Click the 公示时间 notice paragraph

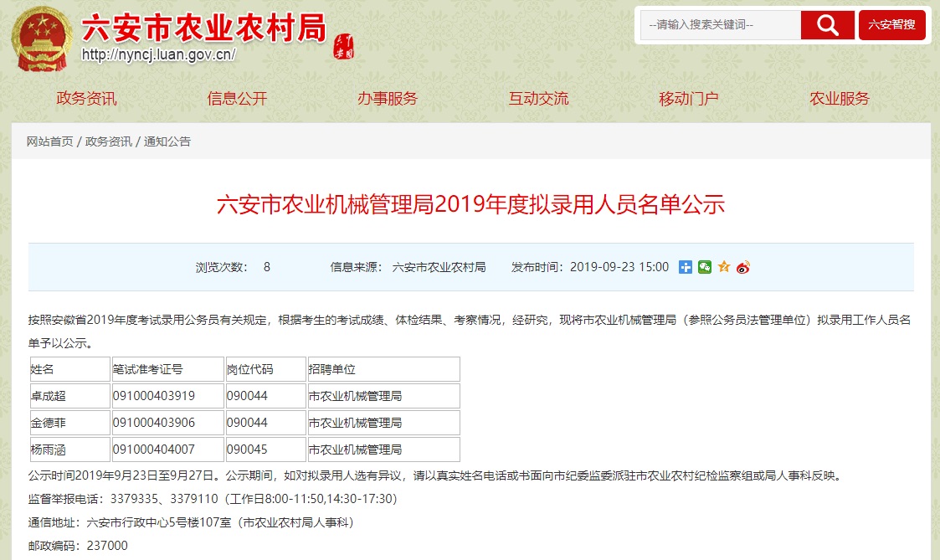click(436, 476)
